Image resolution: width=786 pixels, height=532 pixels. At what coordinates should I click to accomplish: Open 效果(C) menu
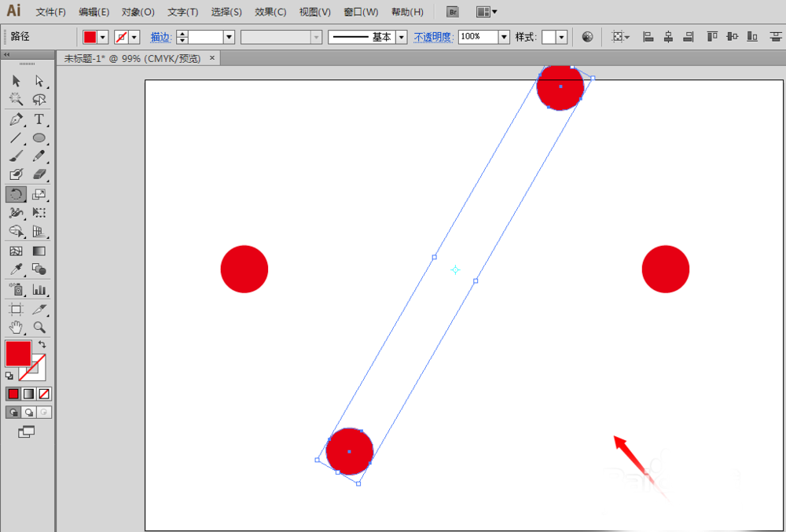pyautogui.click(x=270, y=12)
